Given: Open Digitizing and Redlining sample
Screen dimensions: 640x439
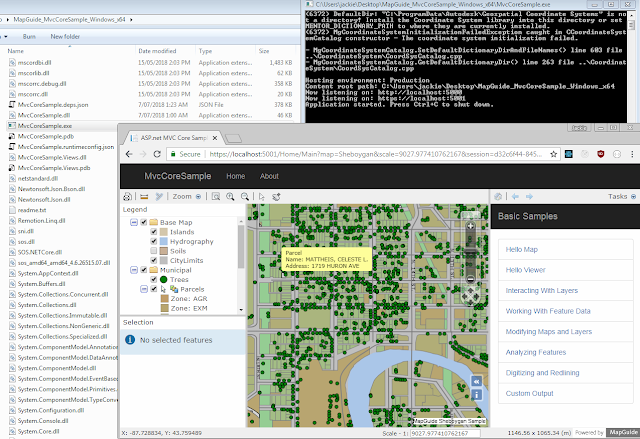Looking at the screenshot, I should [x=542, y=373].
